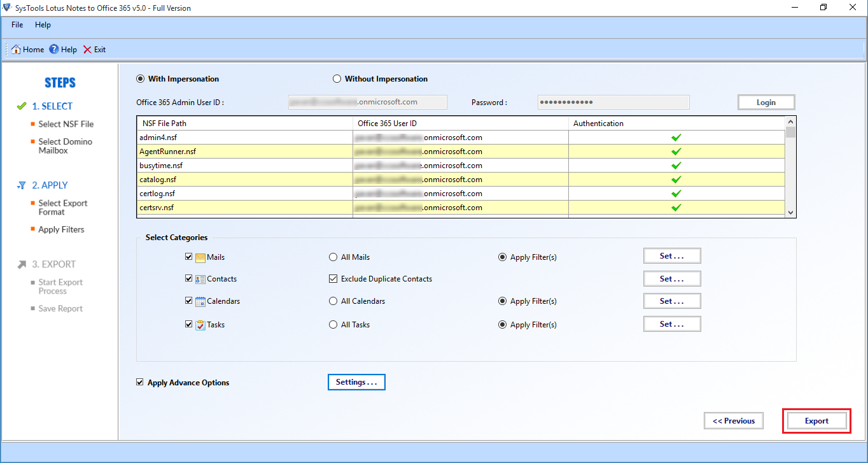Image resolution: width=868 pixels, height=463 pixels.
Task: Select the All Mails option
Action: (x=333, y=257)
